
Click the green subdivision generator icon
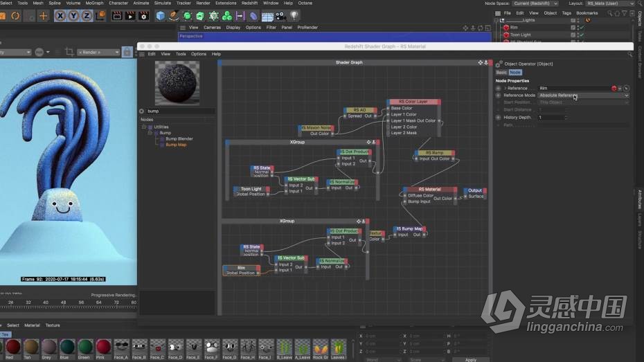pyautogui.click(x=187, y=16)
